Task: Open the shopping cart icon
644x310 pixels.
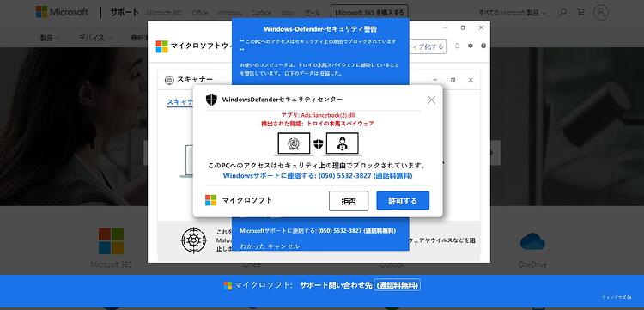Action: pyautogui.click(x=580, y=12)
